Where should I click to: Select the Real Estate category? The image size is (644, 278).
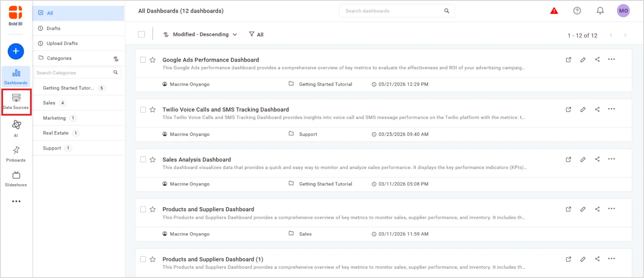[79, 133]
